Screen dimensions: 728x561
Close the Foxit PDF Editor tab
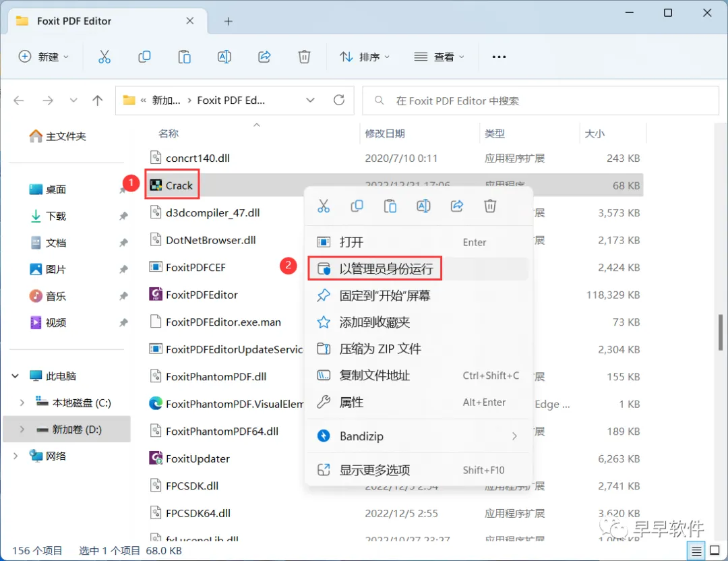(190, 21)
